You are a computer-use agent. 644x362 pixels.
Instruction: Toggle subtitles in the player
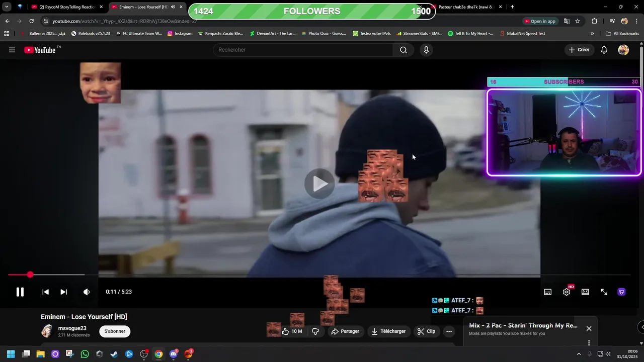[x=547, y=292]
